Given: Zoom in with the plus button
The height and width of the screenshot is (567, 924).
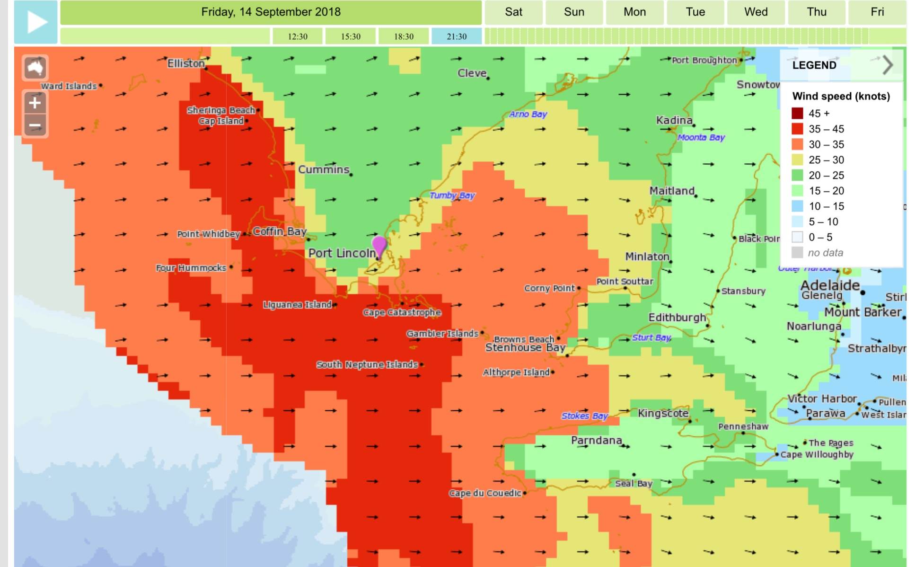Looking at the screenshot, I should (35, 103).
